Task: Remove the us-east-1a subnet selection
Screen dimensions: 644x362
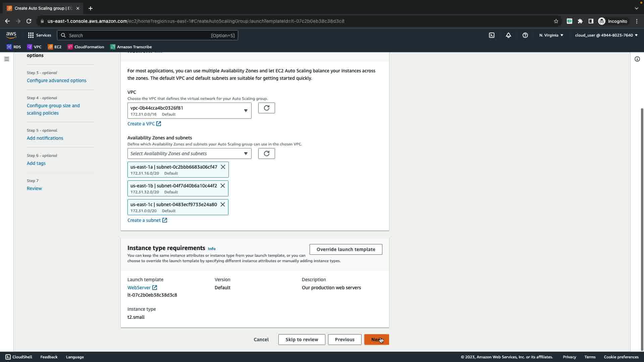Action: (x=223, y=167)
